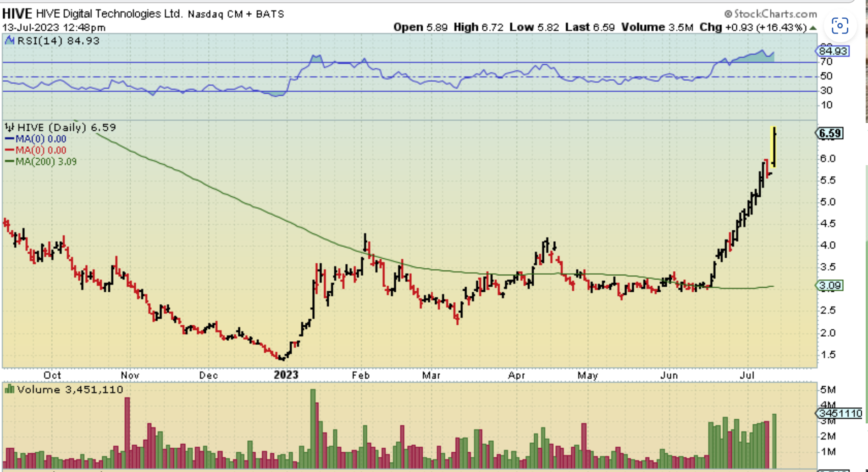This screenshot has width=868, height=472.
Task: Click the price bars icon beside HIVE (Daily)
Action: pos(9,127)
